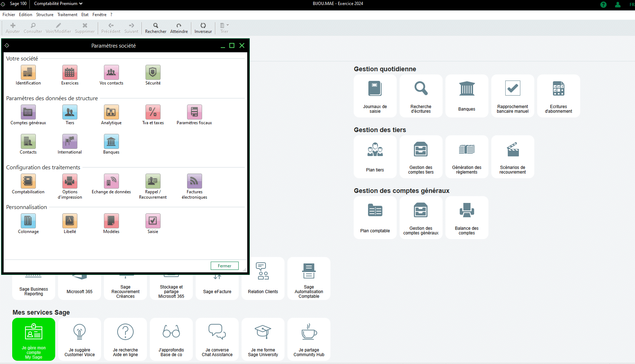Open Vos contacts icon
The width and height of the screenshot is (635, 364).
pyautogui.click(x=111, y=72)
